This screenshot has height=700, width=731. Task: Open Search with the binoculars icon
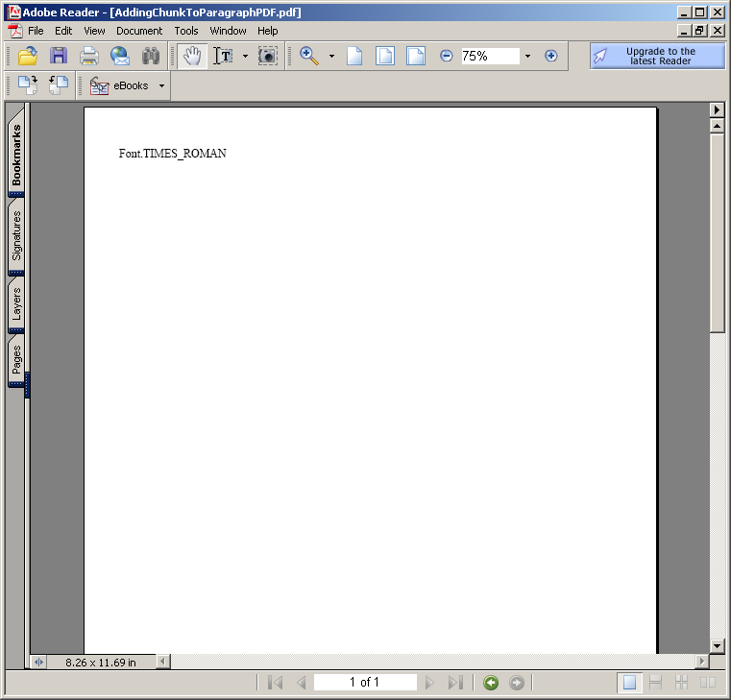151,56
